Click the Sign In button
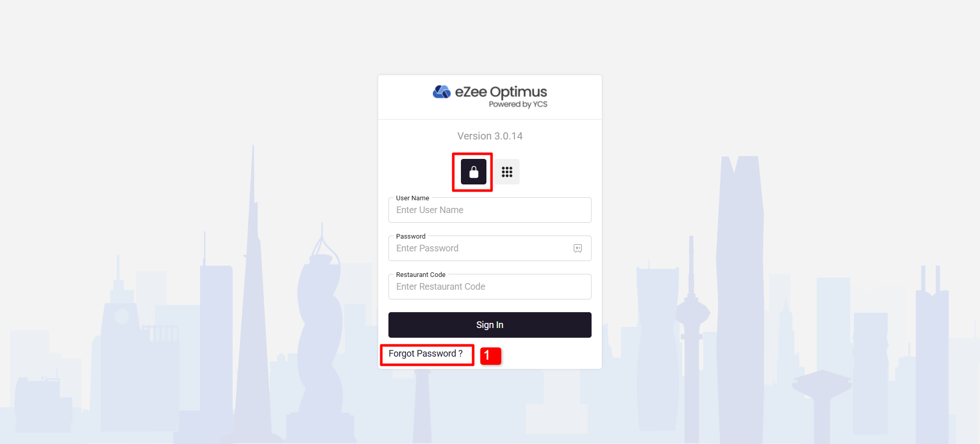Screen dimensions: 980x444 [x=490, y=325]
